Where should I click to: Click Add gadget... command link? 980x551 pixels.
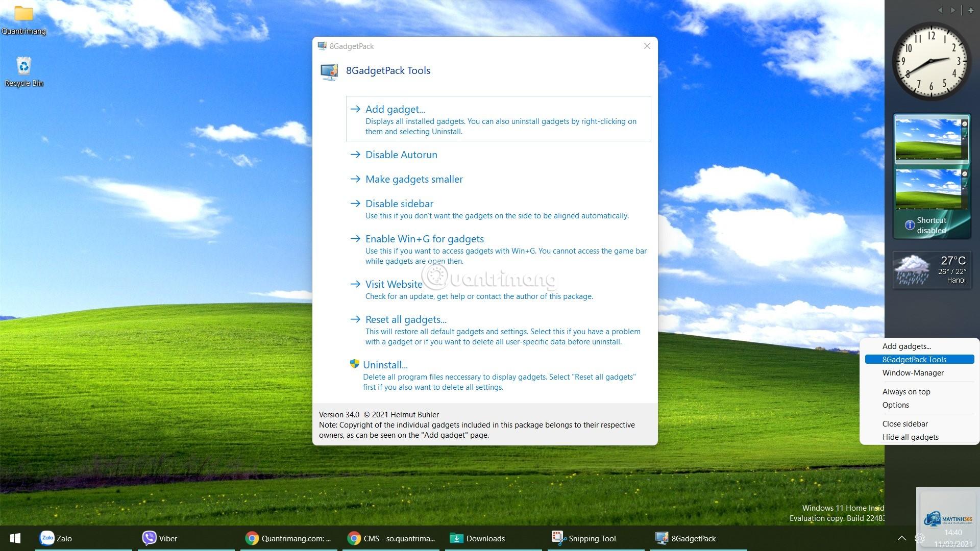pos(498,118)
